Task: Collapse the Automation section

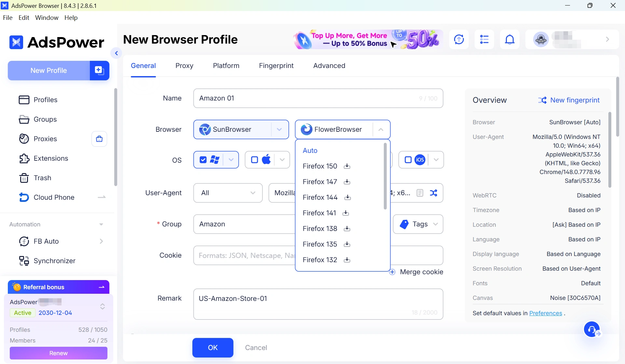Action: coord(101,224)
